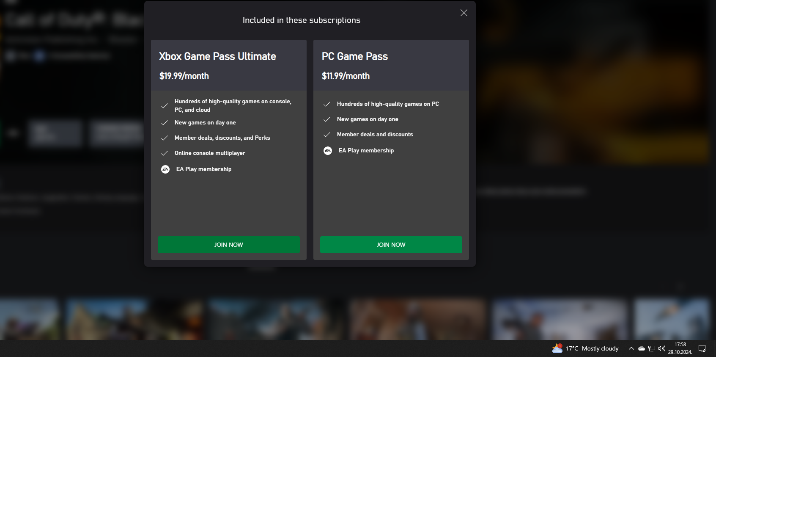Select 'Xbox Game Pass Ultimate' heading

pyautogui.click(x=217, y=56)
